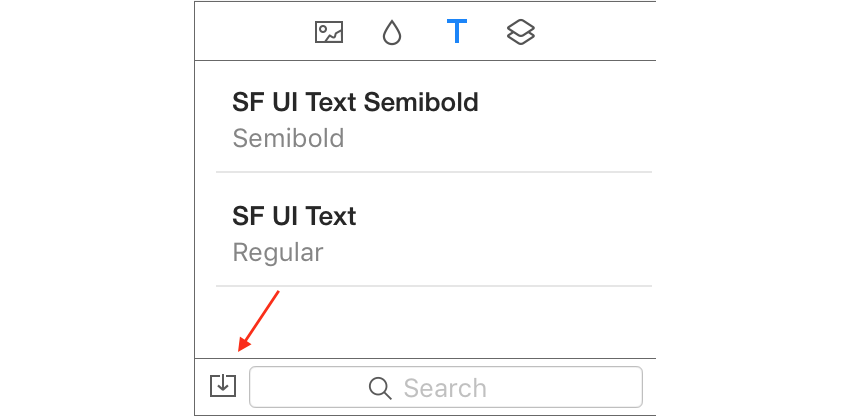Click the gray Regular weight label
This screenshot has width=850, height=416.
pyautogui.click(x=278, y=253)
